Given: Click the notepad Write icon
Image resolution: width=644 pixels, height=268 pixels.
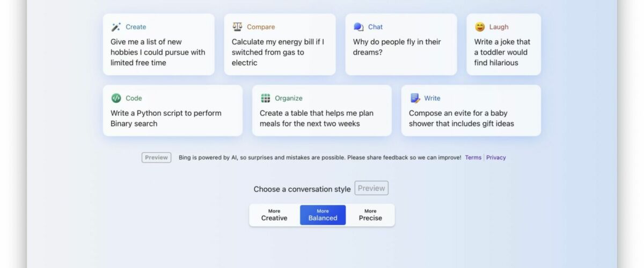Looking at the screenshot, I should 415,98.
